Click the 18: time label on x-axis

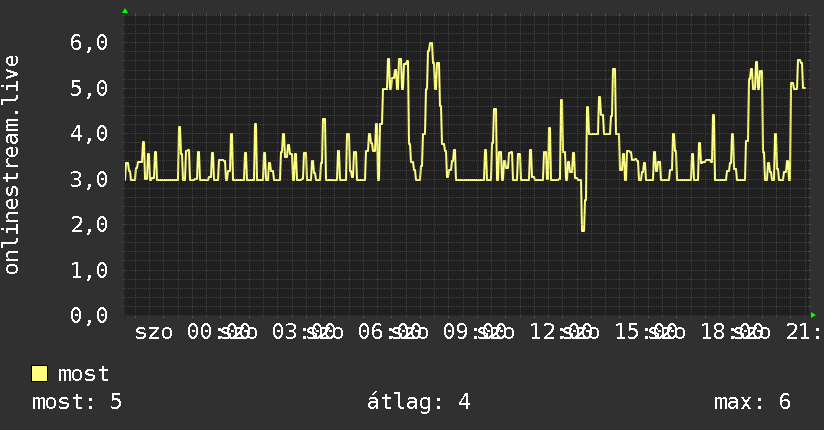716,332
